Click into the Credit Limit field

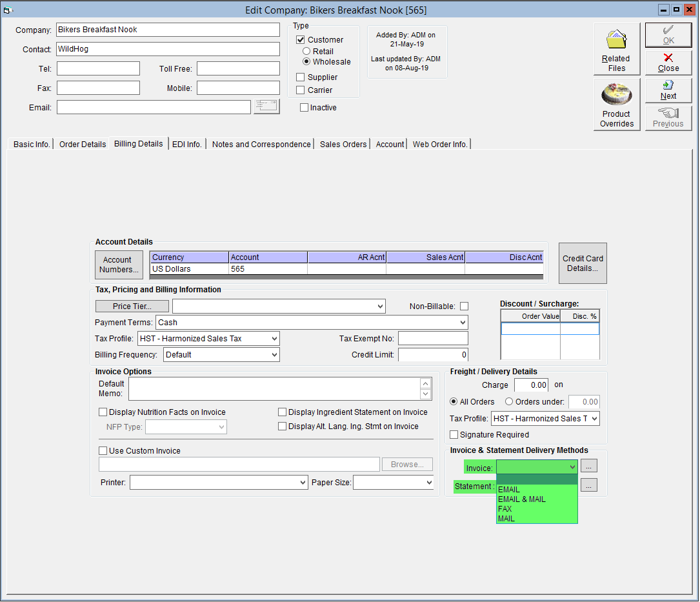pyautogui.click(x=433, y=355)
